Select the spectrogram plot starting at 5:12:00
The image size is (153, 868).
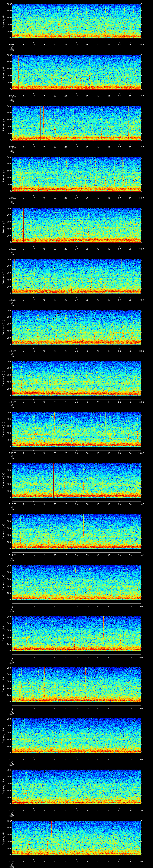[77, 583]
